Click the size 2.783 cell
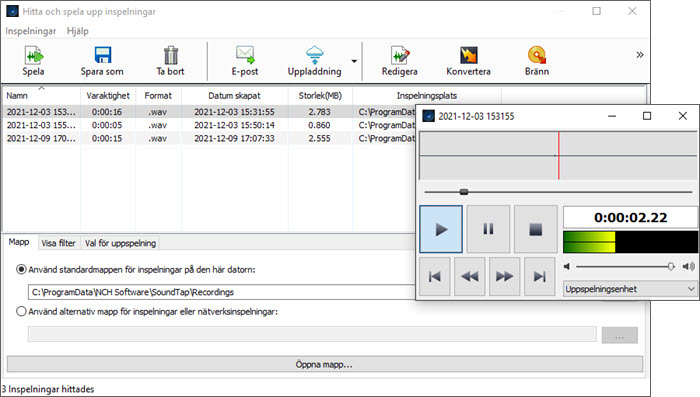700x397 pixels. [x=320, y=112]
